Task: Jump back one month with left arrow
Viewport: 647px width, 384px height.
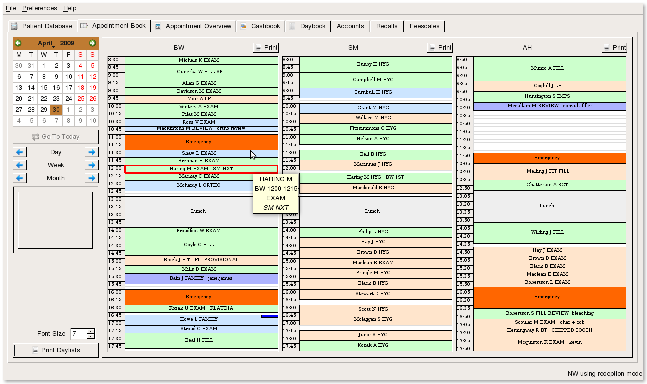Action: (x=19, y=178)
